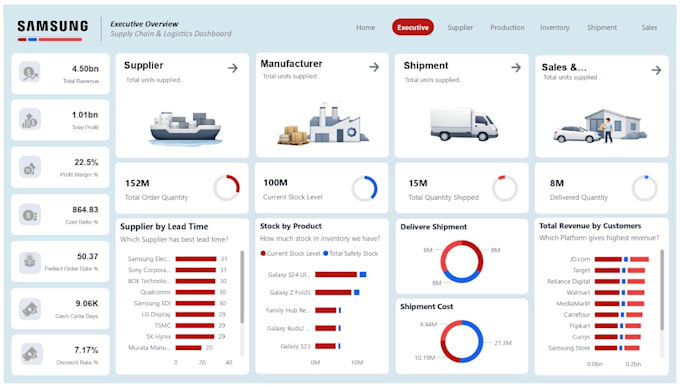The image size is (680, 387).
Task: Click the Supplier card title
Action: [144, 66]
